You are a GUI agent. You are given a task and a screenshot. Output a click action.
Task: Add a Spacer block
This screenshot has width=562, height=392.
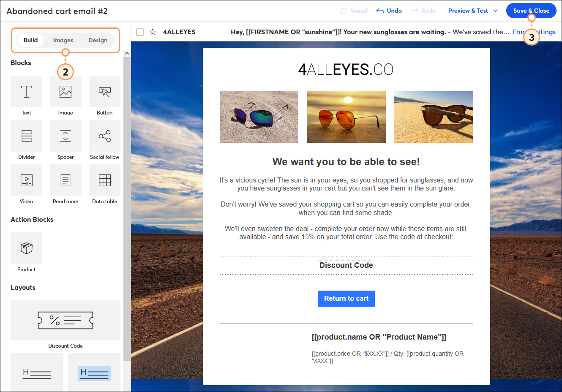[x=65, y=136]
